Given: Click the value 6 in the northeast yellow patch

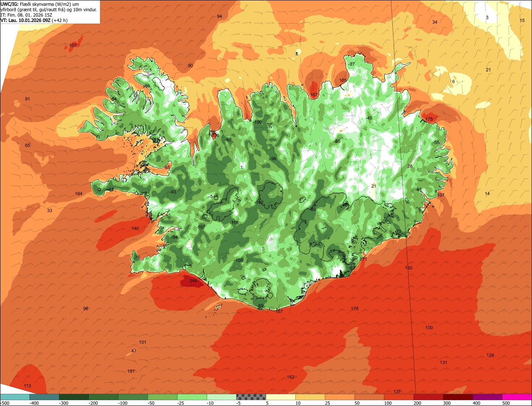Looking at the screenshot, I should click(x=453, y=82).
